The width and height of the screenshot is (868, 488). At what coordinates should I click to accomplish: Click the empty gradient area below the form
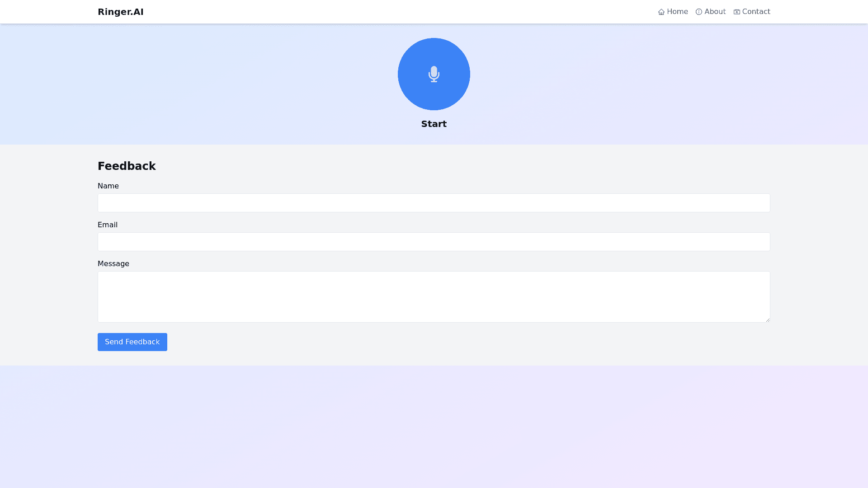(x=434, y=427)
